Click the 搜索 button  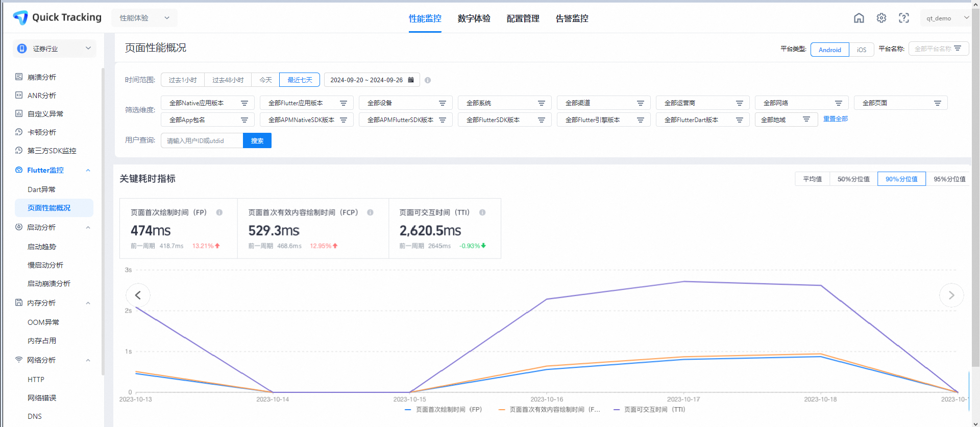pos(257,140)
